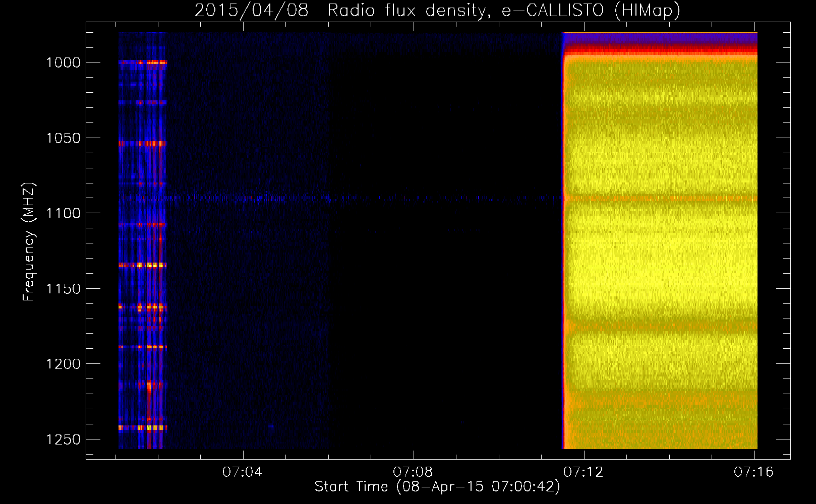
Task: Click the 1200 frequency tick label
Action: click(x=64, y=364)
